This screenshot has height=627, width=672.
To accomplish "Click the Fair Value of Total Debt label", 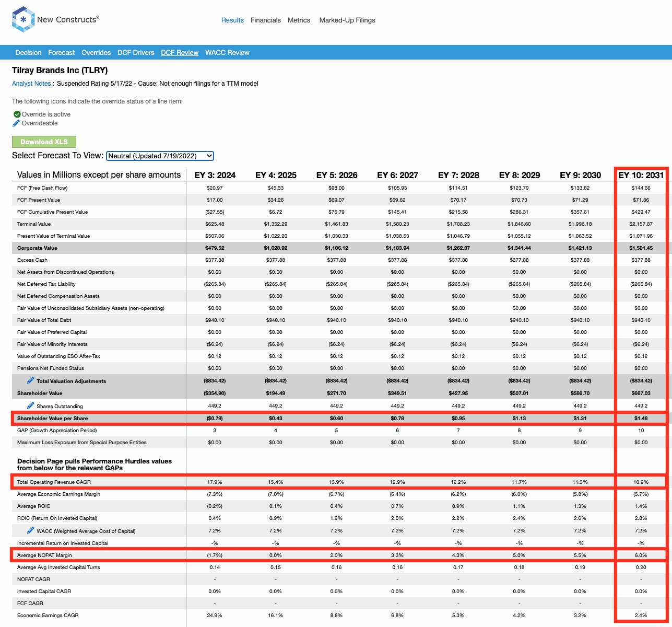I will 44,320.
